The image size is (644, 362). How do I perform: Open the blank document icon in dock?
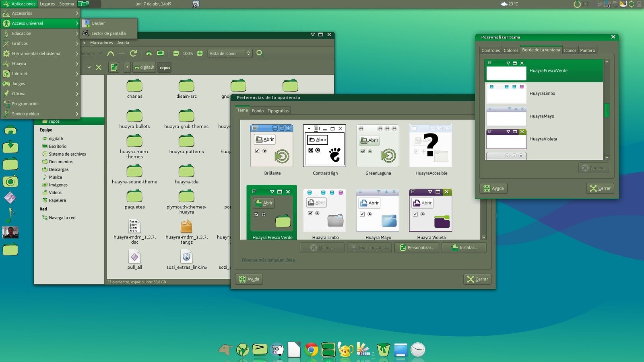tap(294, 350)
